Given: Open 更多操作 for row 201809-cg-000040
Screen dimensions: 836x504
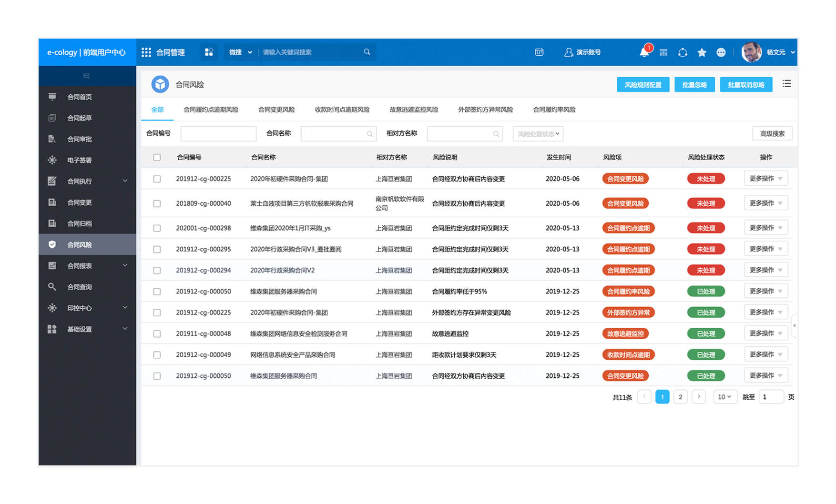Looking at the screenshot, I should [766, 203].
